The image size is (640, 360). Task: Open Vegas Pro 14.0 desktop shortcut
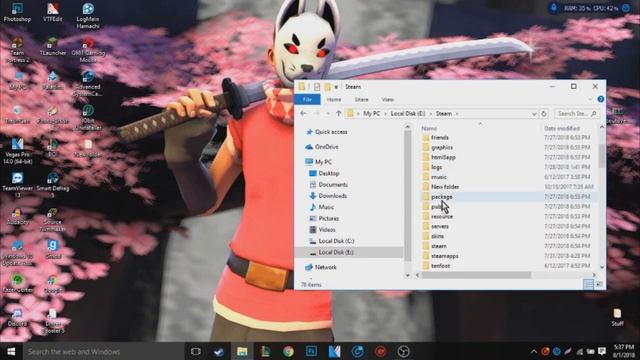(17, 151)
